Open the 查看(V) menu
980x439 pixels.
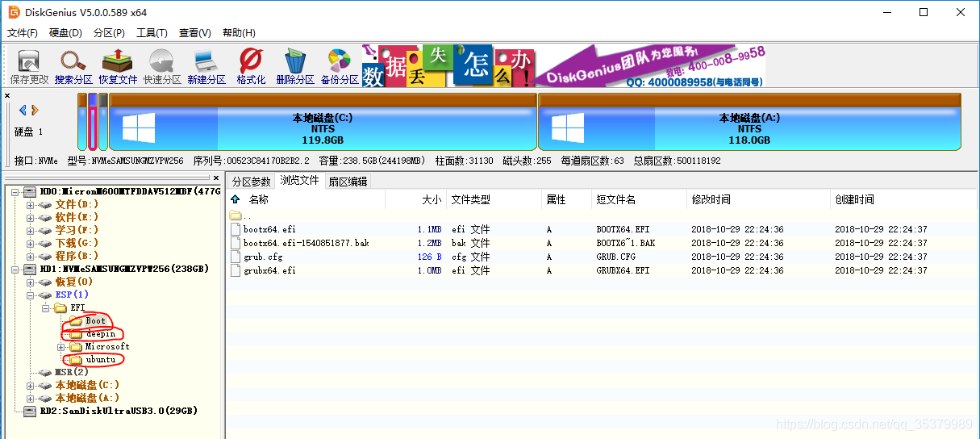194,33
